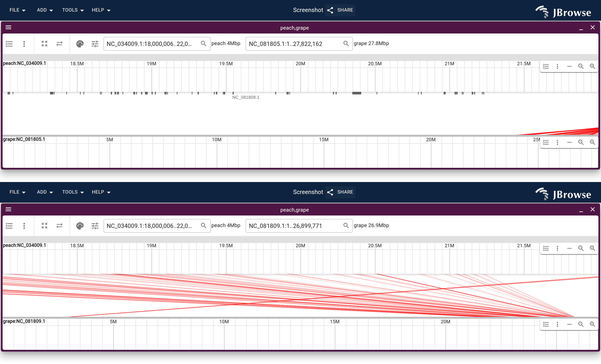Screen dimensions: 601x364
Task: Click the 'grape 26.9Mbp' size label
Action: click(x=371, y=225)
